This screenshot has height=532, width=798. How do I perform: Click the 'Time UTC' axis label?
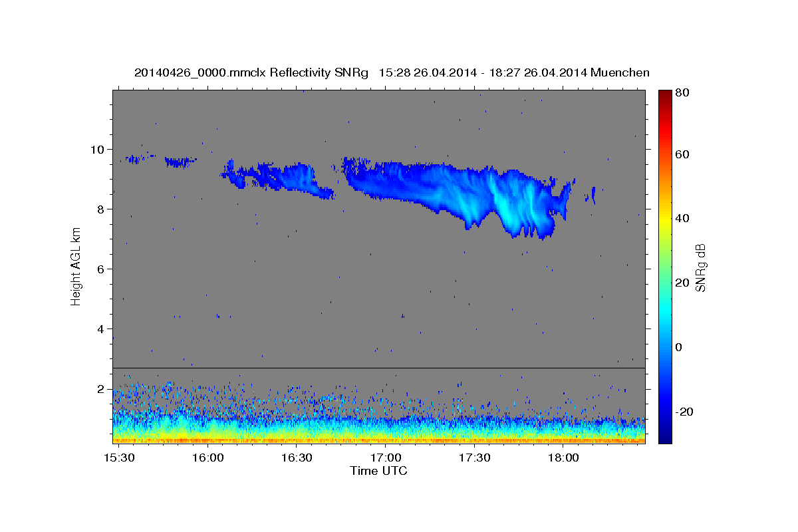378,471
